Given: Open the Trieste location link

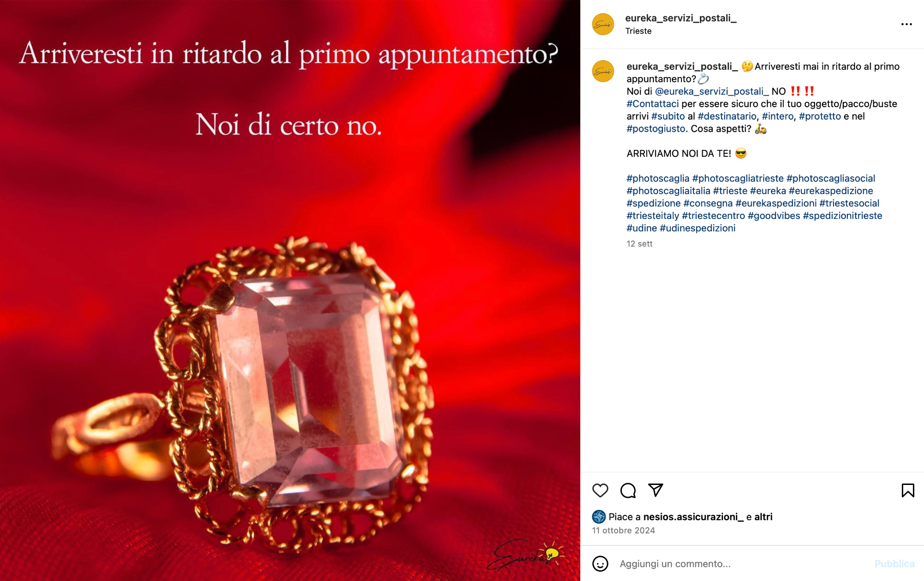Looking at the screenshot, I should pos(638,31).
